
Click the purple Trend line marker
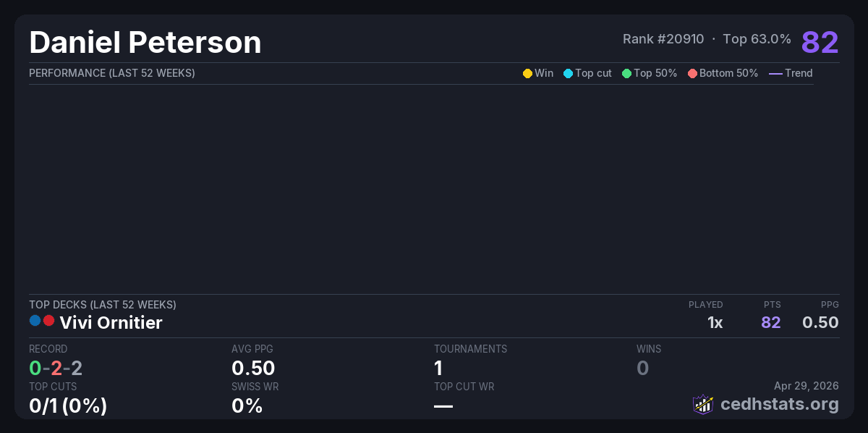[775, 73]
